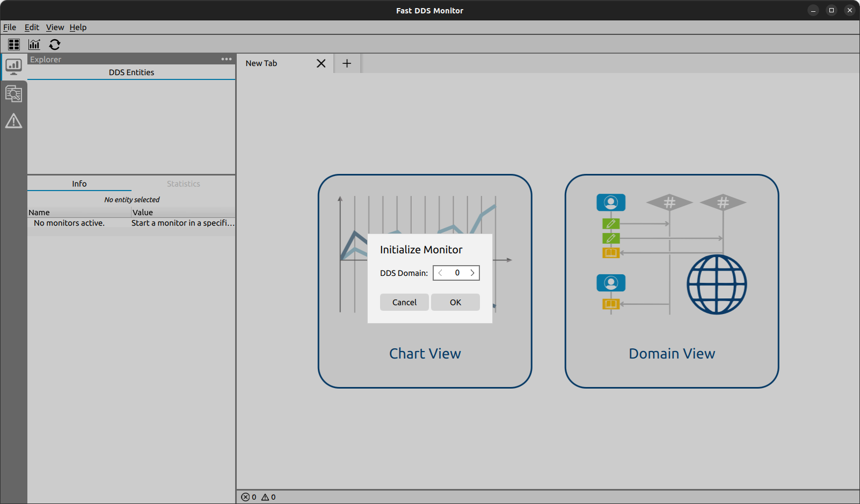Click 'Start a monitor in a specifi…' cell
Viewport: 860px width, 504px height.
[x=183, y=223]
